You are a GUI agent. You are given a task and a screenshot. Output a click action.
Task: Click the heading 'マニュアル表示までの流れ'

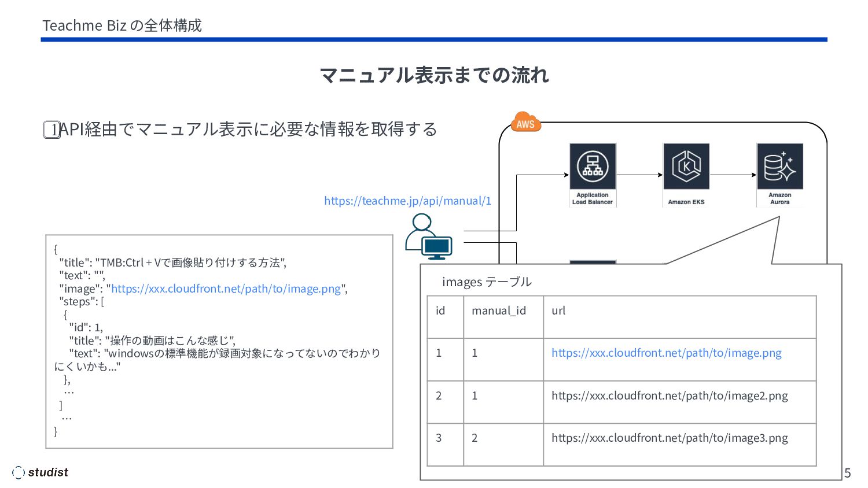434,75
